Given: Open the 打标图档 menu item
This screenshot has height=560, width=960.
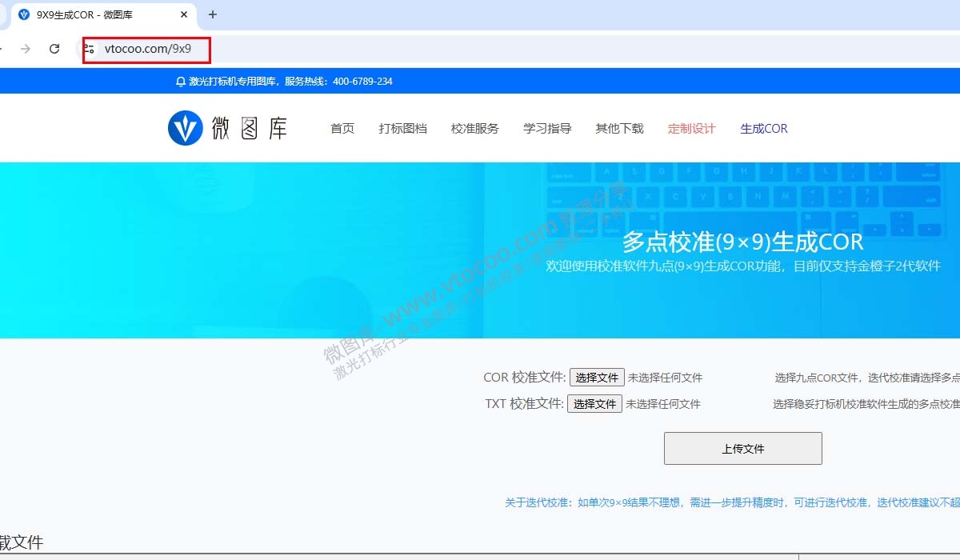Looking at the screenshot, I should tap(402, 128).
